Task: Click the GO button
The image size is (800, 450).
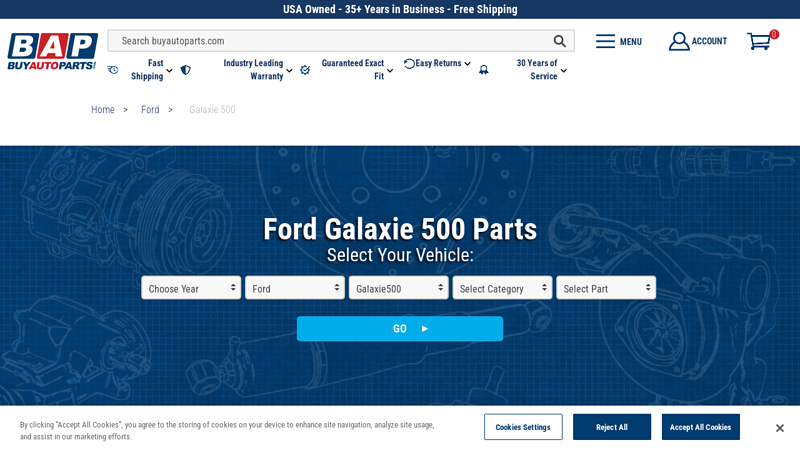Action: [400, 329]
